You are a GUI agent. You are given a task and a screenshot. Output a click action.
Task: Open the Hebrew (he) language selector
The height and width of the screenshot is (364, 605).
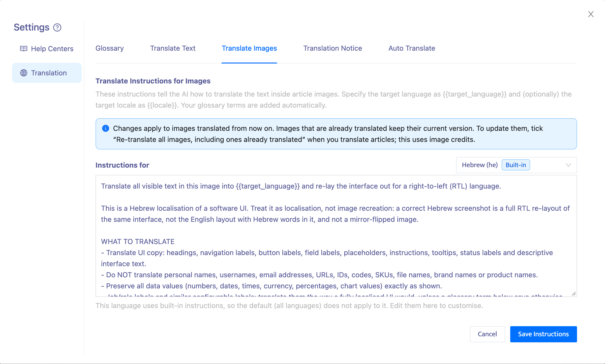tap(516, 165)
